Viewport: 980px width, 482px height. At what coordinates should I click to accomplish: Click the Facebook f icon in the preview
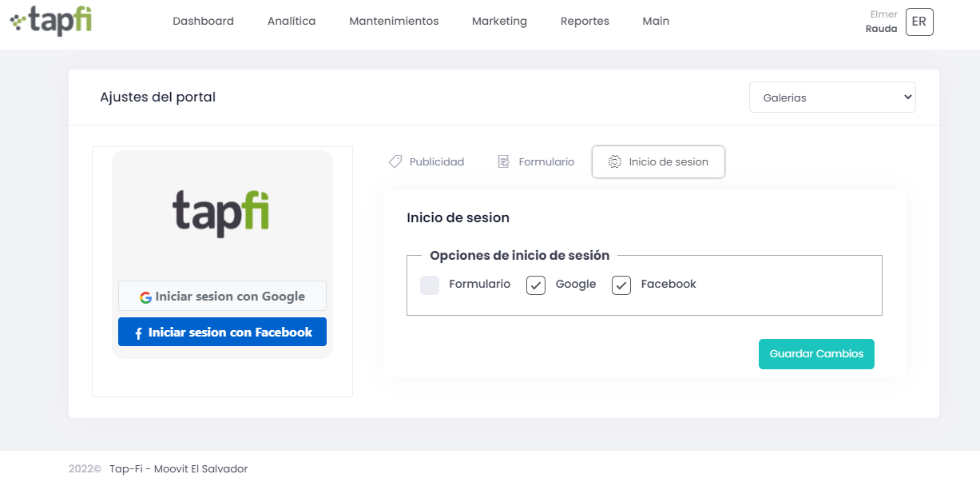click(x=140, y=332)
